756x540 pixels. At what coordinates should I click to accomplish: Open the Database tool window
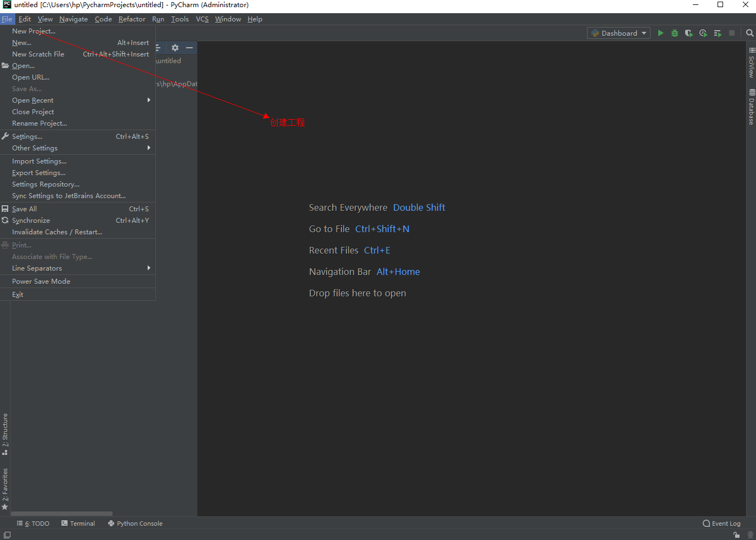click(752, 107)
